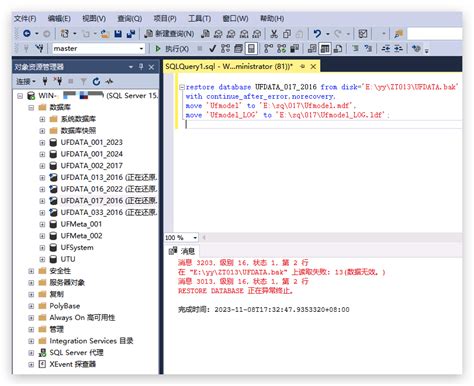Open the 帮助(H) menu
This screenshot has height=386, width=474.
point(272,18)
